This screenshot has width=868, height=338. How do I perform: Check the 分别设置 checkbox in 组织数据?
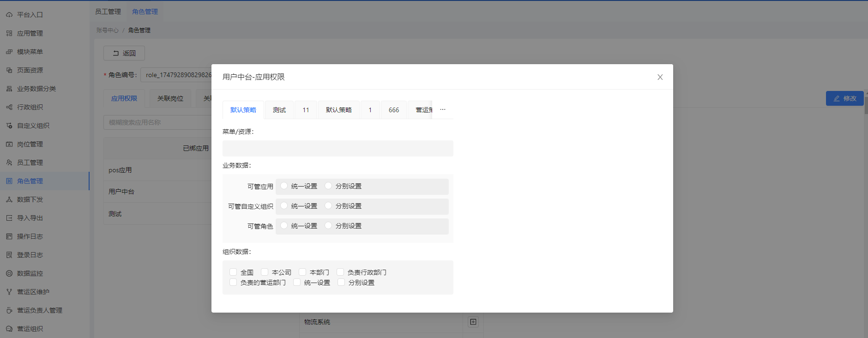[341, 282]
